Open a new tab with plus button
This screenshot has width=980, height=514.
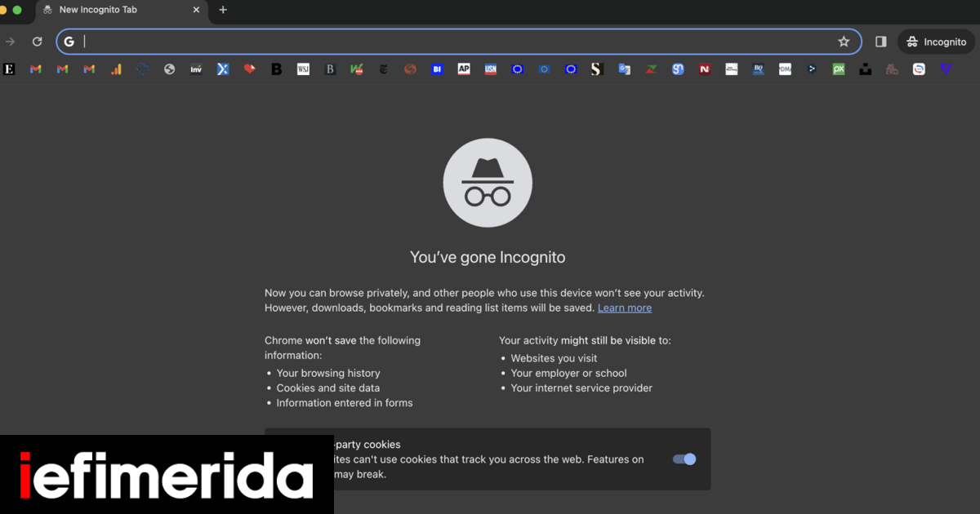tap(223, 10)
